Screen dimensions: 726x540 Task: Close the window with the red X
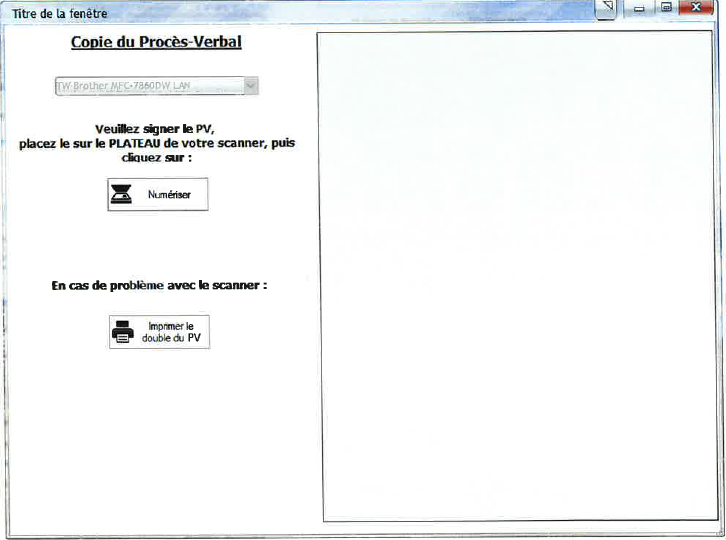696,7
